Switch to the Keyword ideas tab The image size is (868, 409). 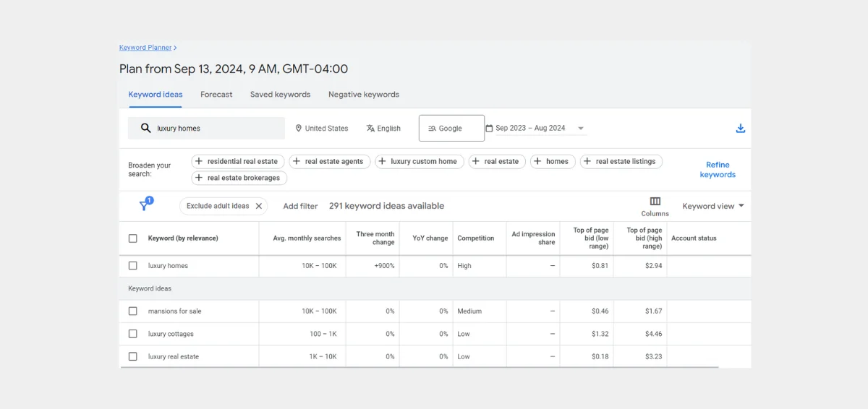pyautogui.click(x=156, y=95)
